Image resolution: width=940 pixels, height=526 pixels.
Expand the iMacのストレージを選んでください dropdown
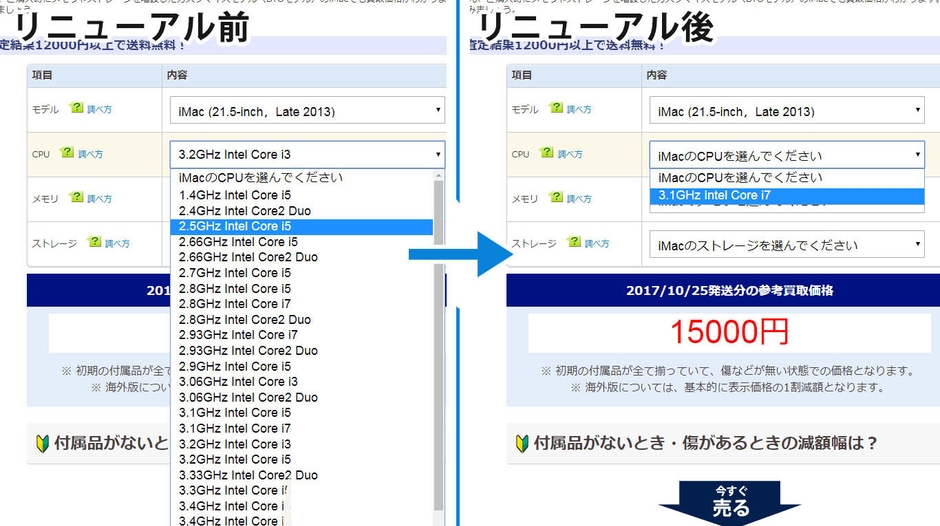pyautogui.click(x=787, y=245)
